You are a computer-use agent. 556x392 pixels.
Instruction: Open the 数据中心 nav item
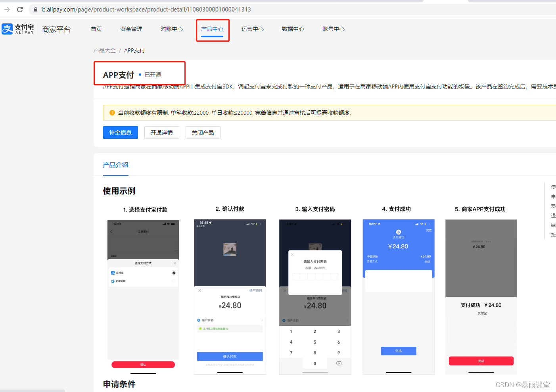(x=293, y=29)
